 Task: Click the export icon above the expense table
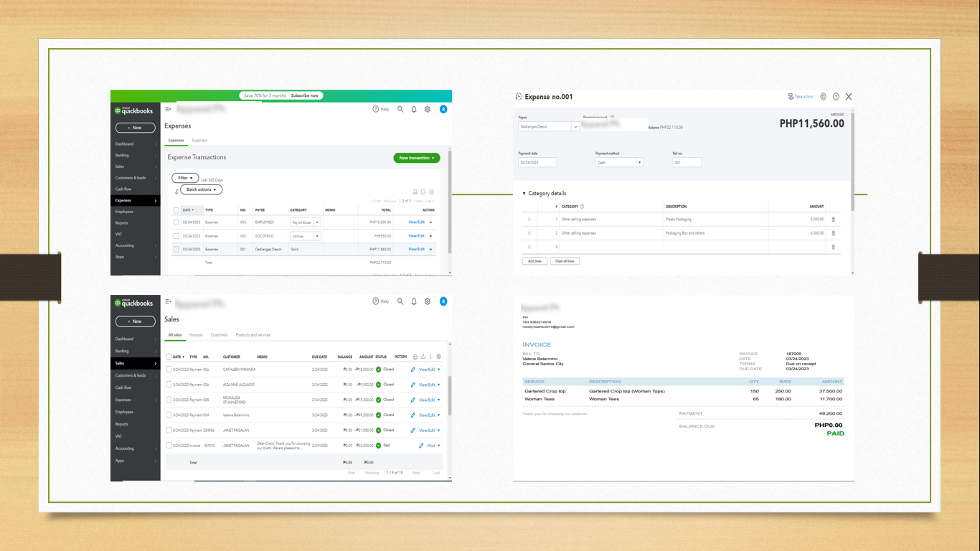(x=423, y=192)
